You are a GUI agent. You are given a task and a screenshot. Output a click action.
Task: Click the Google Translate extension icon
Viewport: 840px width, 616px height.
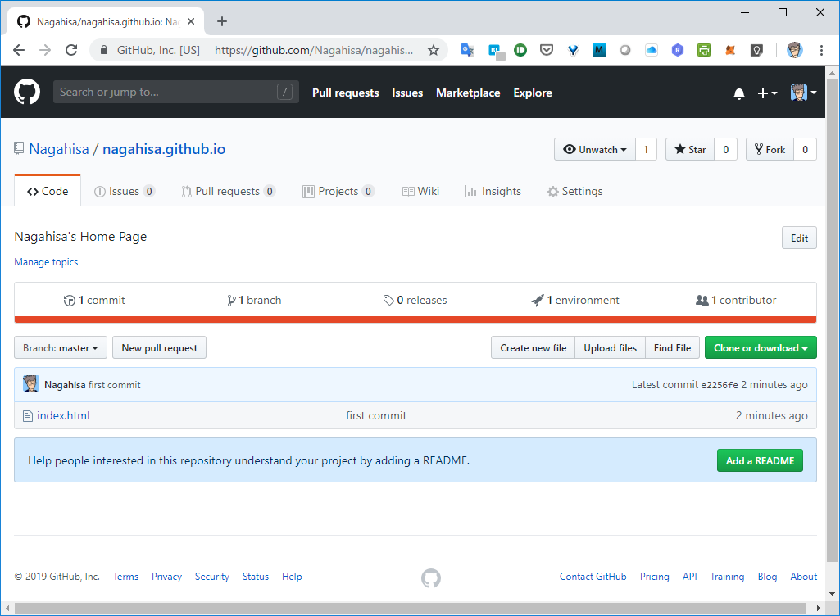467,50
